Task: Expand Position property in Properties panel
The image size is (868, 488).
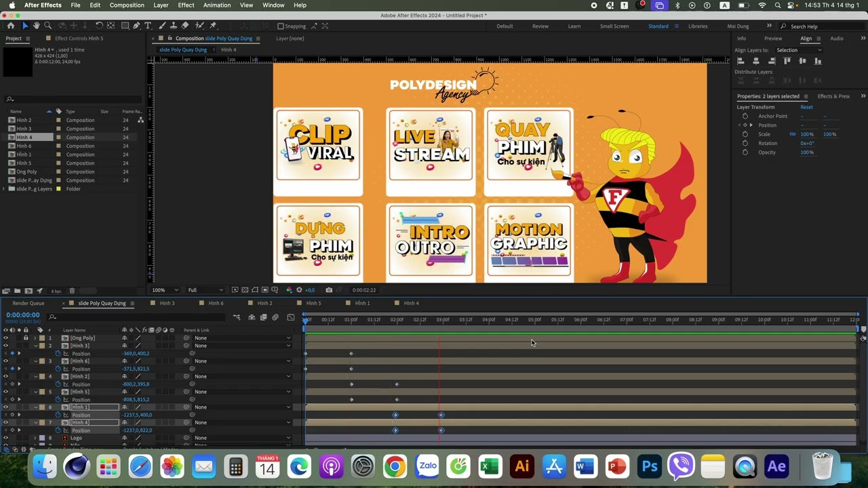Action: pos(751,125)
